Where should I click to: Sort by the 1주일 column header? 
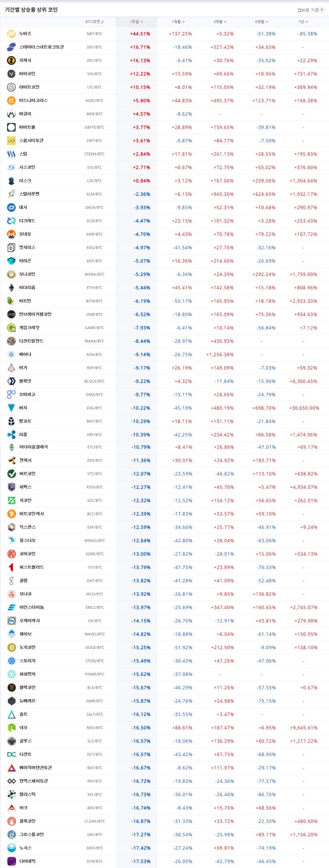pos(136,22)
